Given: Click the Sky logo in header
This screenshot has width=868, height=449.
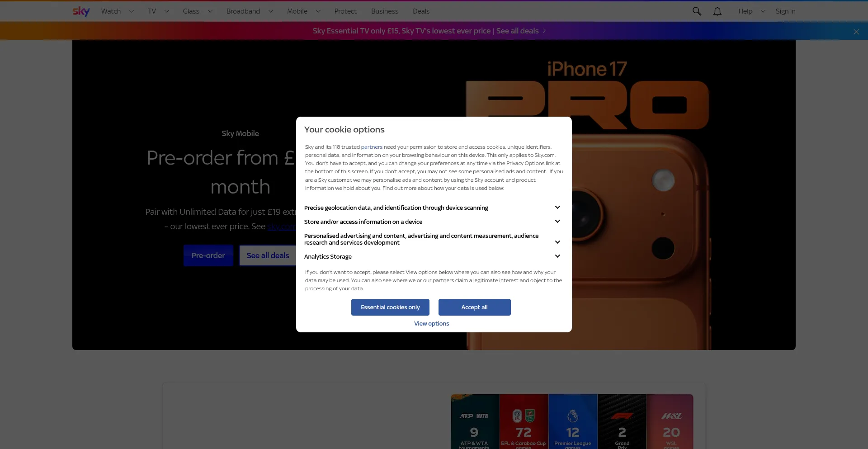Looking at the screenshot, I should point(81,11).
